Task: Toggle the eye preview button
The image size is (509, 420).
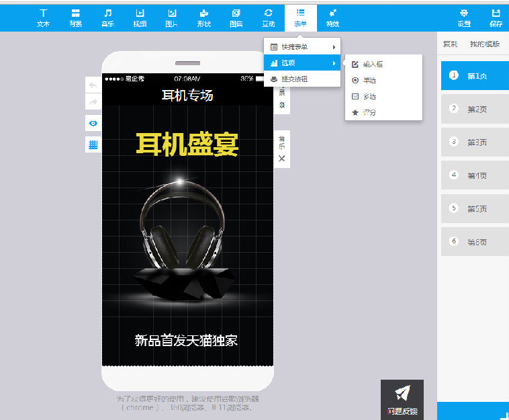Action: [93, 124]
